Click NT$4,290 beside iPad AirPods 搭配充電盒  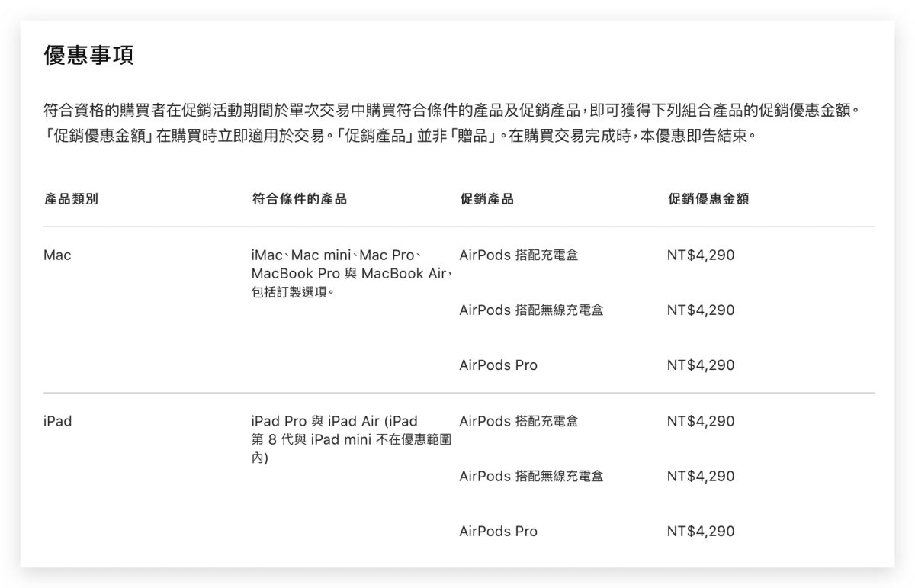pyautogui.click(x=701, y=421)
